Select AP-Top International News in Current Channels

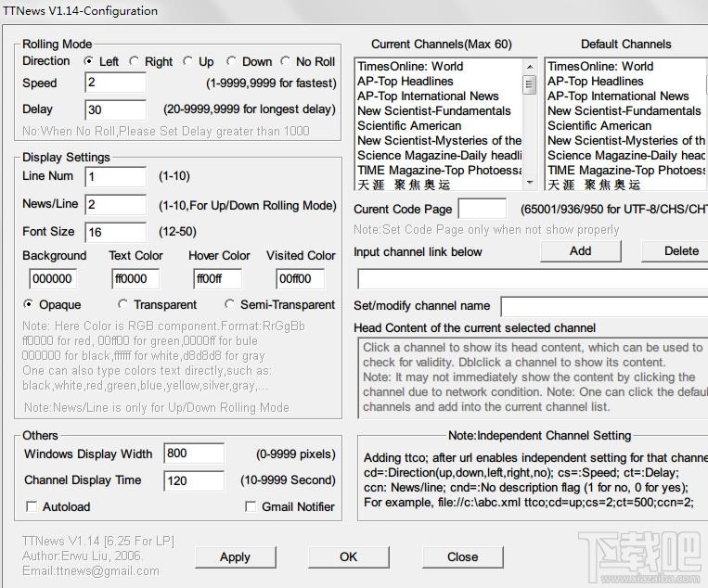439,96
